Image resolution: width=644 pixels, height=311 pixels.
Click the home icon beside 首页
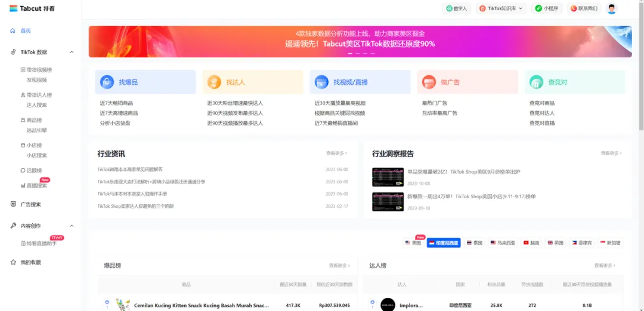tap(13, 31)
